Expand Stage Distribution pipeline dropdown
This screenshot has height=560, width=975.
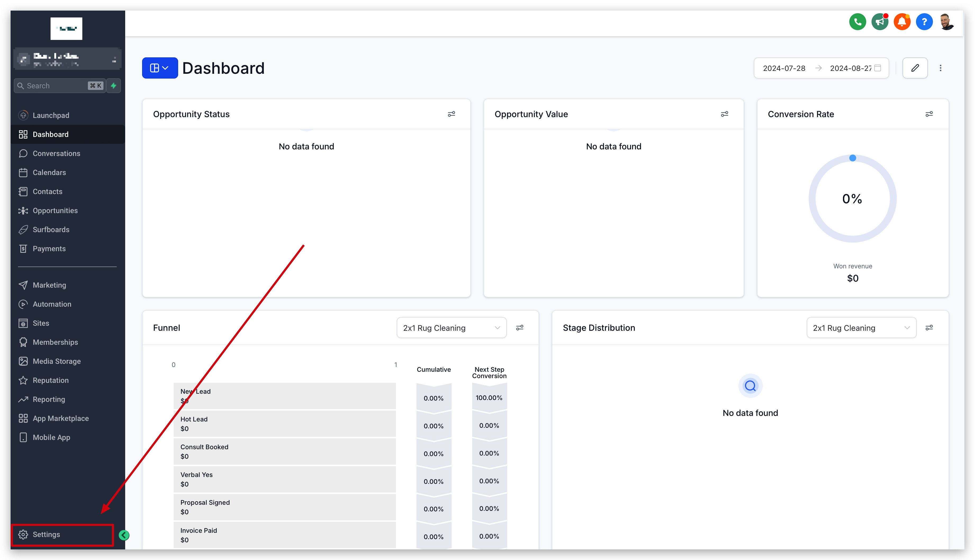point(861,328)
